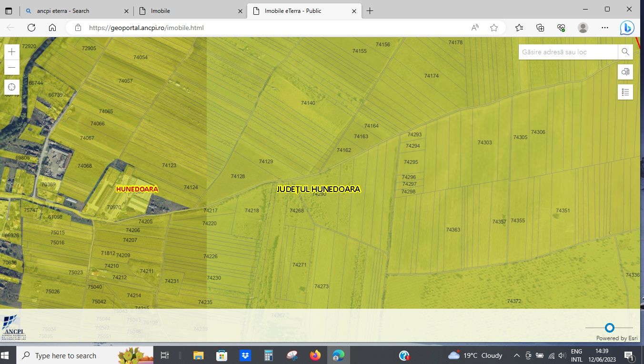The image size is (644, 364).
Task: Zoom in on the map
Action: [12, 52]
